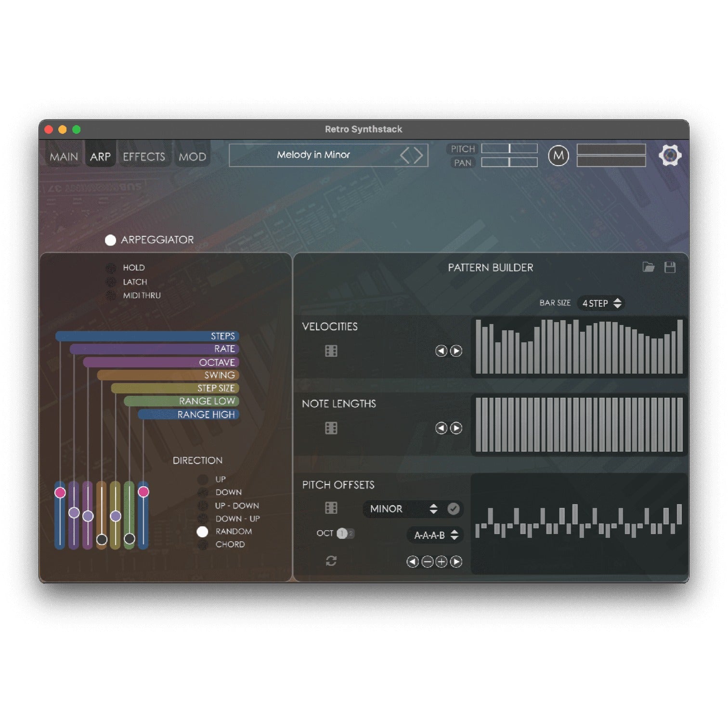Click the pitch offsets refresh arrows icon
Screen dimensions: 728x728
[331, 561]
